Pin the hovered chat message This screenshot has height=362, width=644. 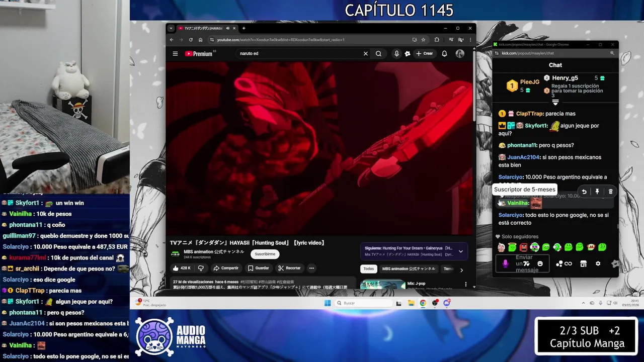coord(597,192)
